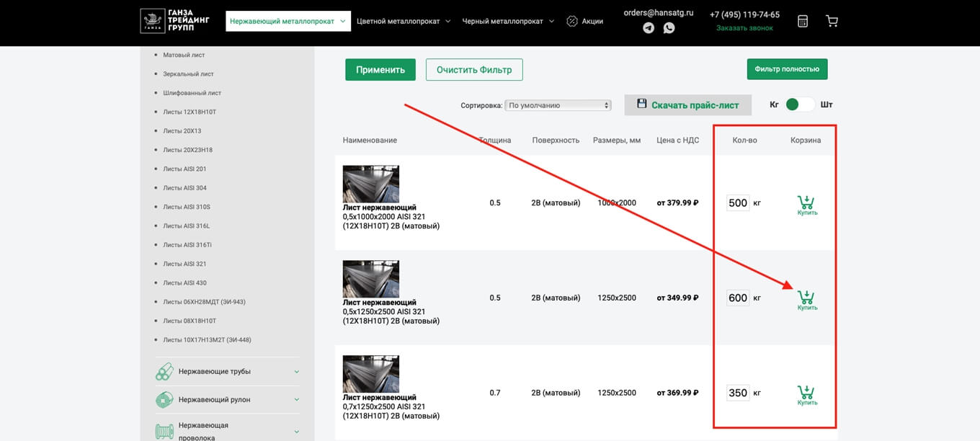Open Акции promotions with percent icon

click(x=584, y=21)
